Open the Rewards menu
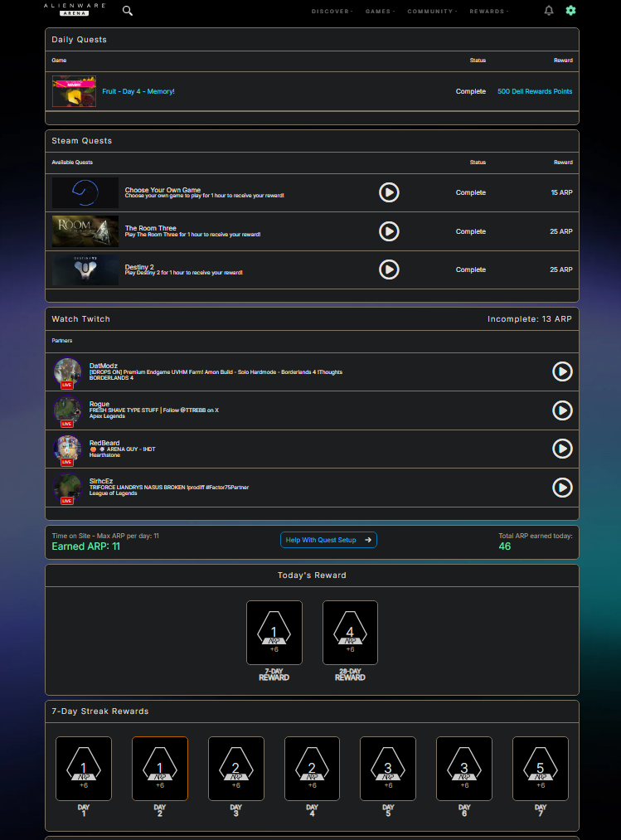 pos(488,12)
